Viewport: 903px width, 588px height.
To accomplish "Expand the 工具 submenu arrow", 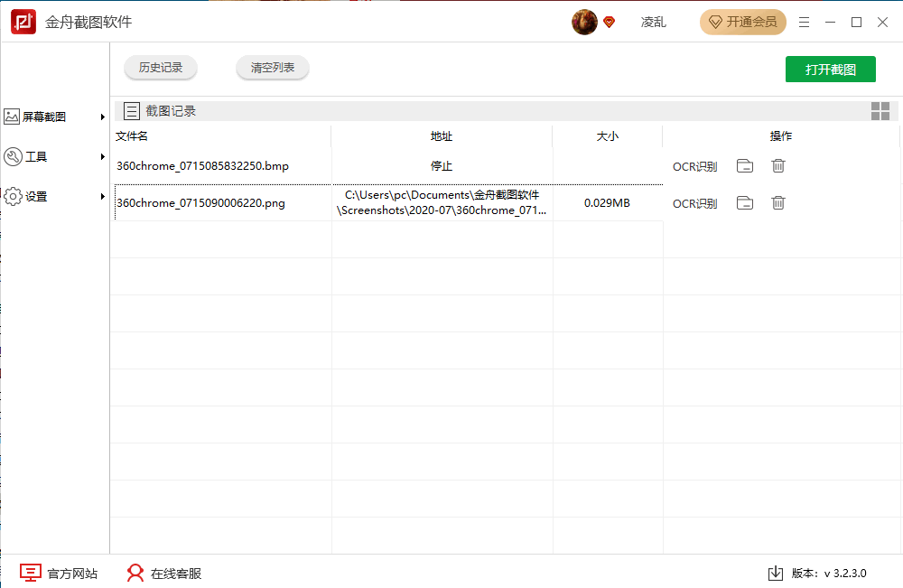I will click(x=103, y=156).
